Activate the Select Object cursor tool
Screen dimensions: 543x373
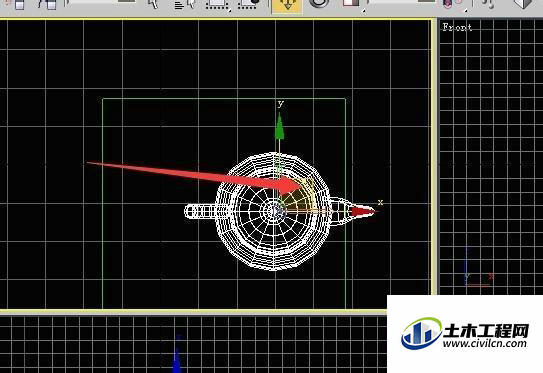point(154,4)
